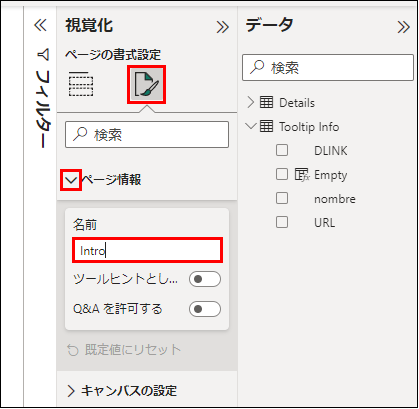This screenshot has height=409, width=419.
Task: Click the page name field containing Intro
Action: click(x=147, y=250)
